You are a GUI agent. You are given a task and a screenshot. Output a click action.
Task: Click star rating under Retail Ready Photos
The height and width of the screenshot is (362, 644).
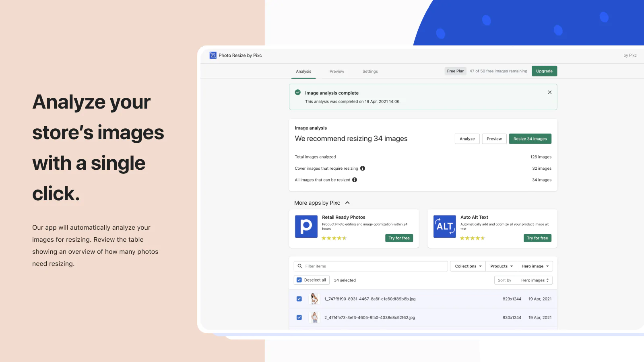click(334, 238)
